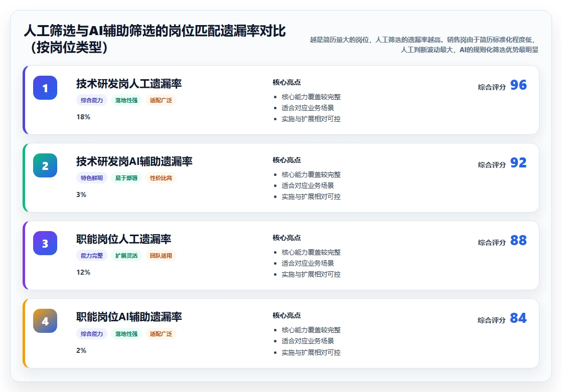The height and width of the screenshot is (392, 562).
Task: Click 落地性强 tag in 职能岗位AI辅助遗漏率 card
Action: (x=126, y=334)
